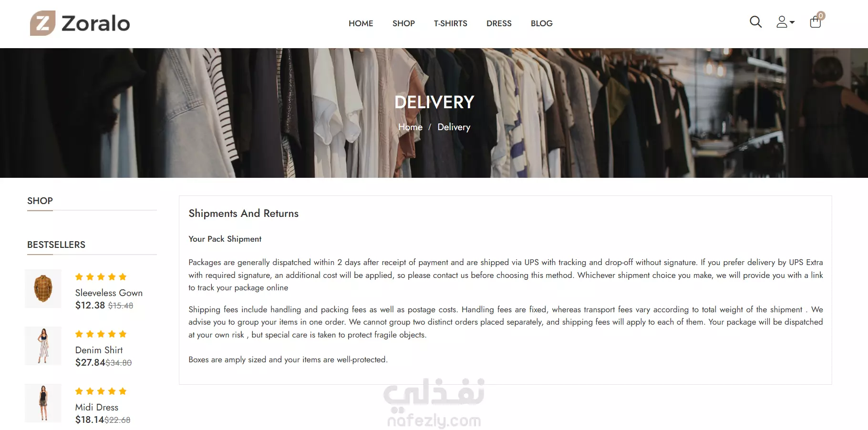
Task: Open the T-SHIRTS menu item
Action: pyautogui.click(x=450, y=23)
